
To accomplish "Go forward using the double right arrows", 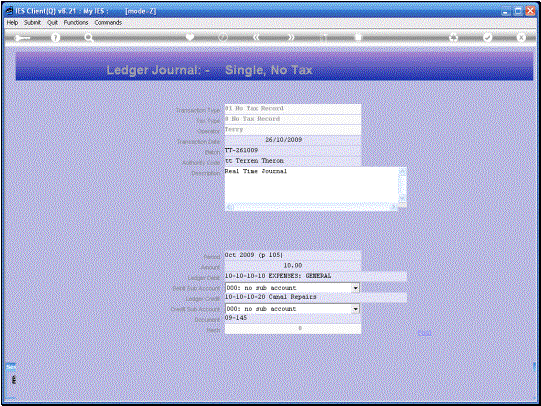I will tap(291, 37).
